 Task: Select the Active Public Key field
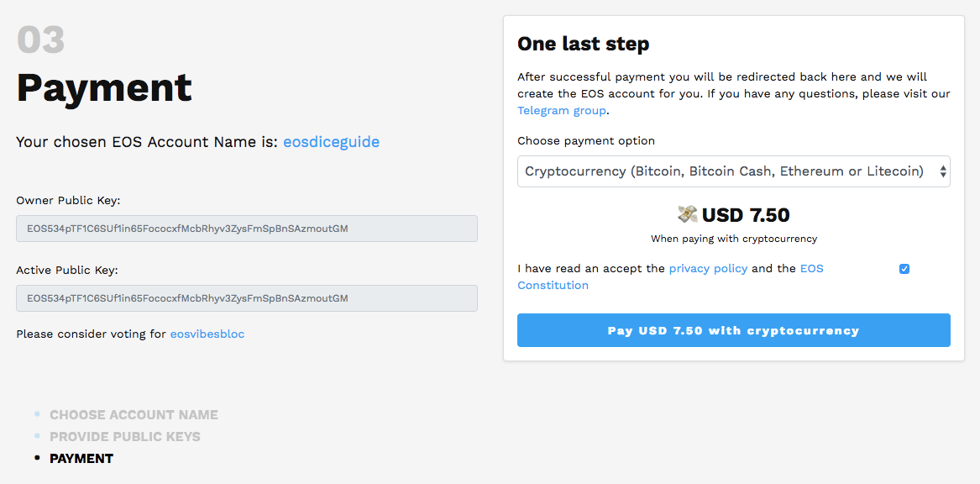[246, 297]
